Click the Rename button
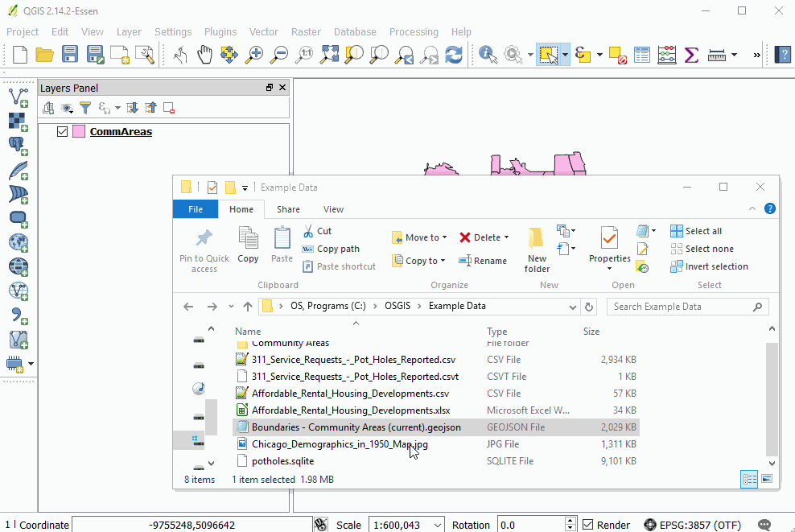The image size is (795, 532). click(x=483, y=261)
